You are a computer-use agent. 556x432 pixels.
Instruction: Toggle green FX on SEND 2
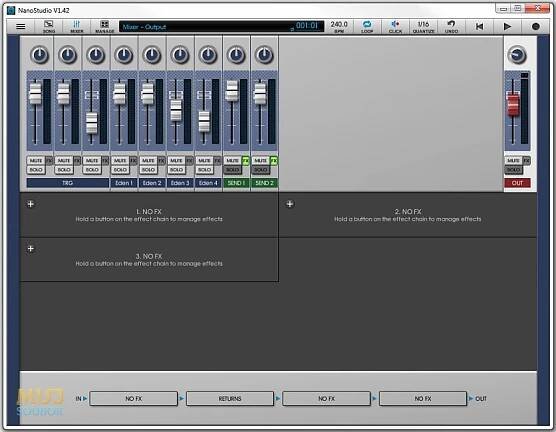click(273, 161)
